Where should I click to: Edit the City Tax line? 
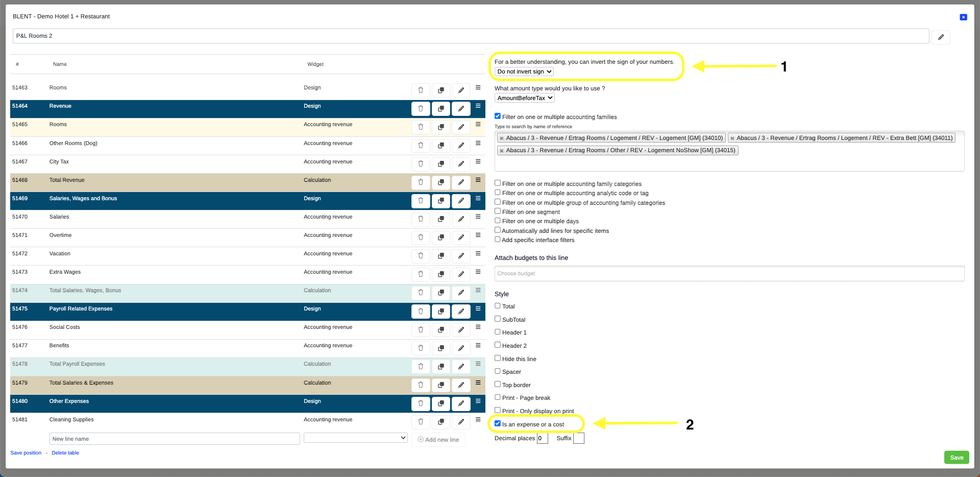click(461, 164)
